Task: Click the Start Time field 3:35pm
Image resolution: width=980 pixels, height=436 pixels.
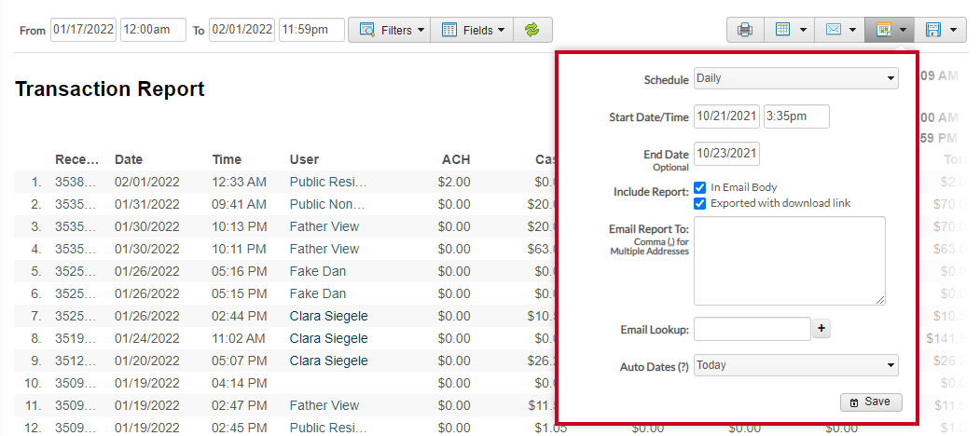Action: [x=797, y=116]
